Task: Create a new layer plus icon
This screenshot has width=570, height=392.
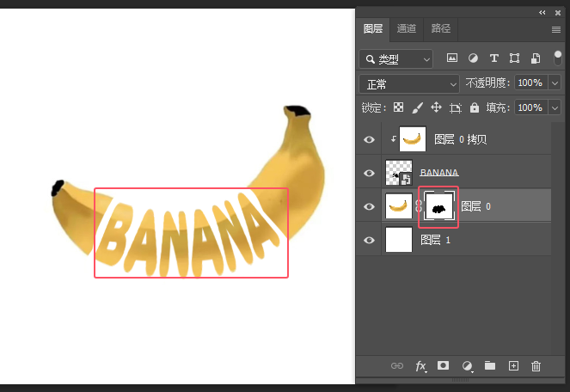Action: [513, 366]
